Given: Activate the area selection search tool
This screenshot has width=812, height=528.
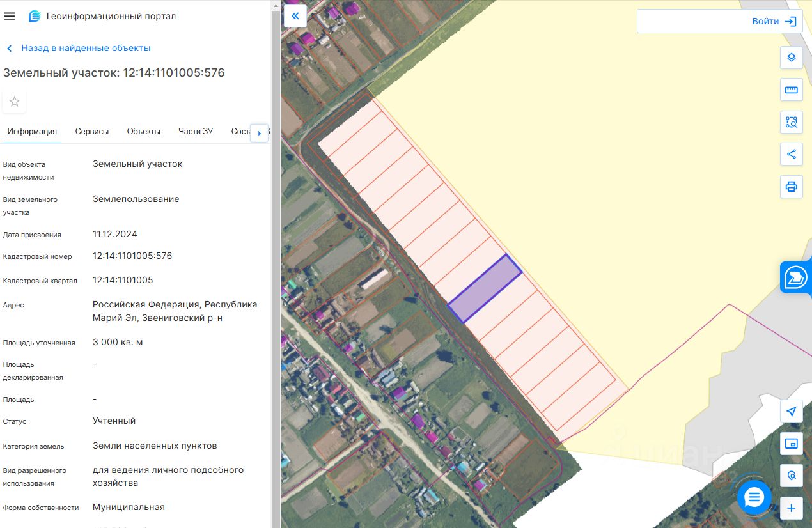Looking at the screenshot, I should click(x=791, y=122).
